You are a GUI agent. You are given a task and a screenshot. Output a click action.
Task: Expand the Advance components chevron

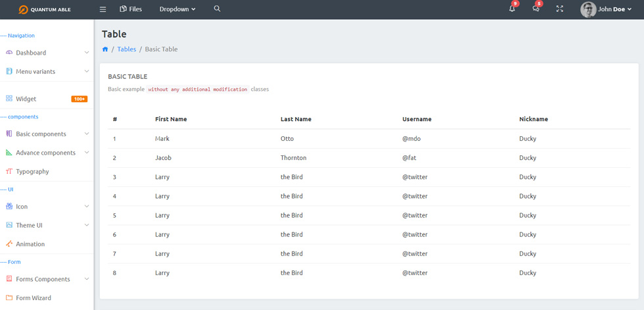(87, 153)
